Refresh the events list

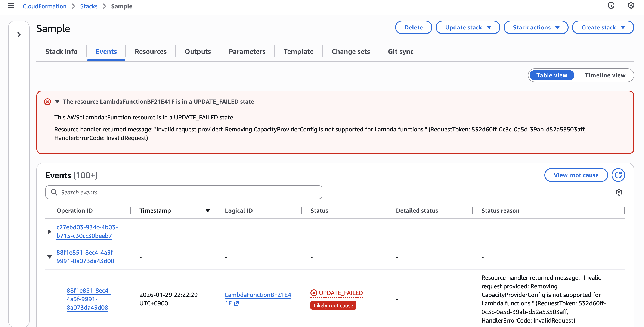click(618, 175)
